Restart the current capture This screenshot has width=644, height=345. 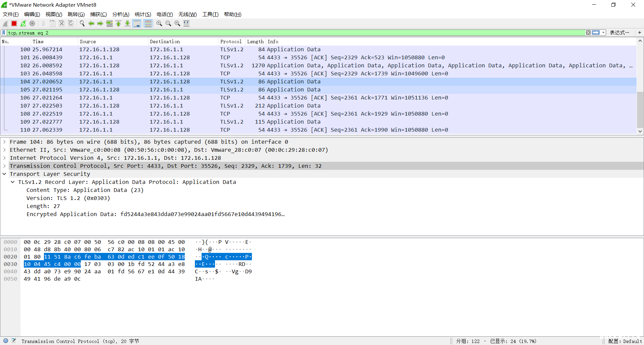tap(23, 23)
